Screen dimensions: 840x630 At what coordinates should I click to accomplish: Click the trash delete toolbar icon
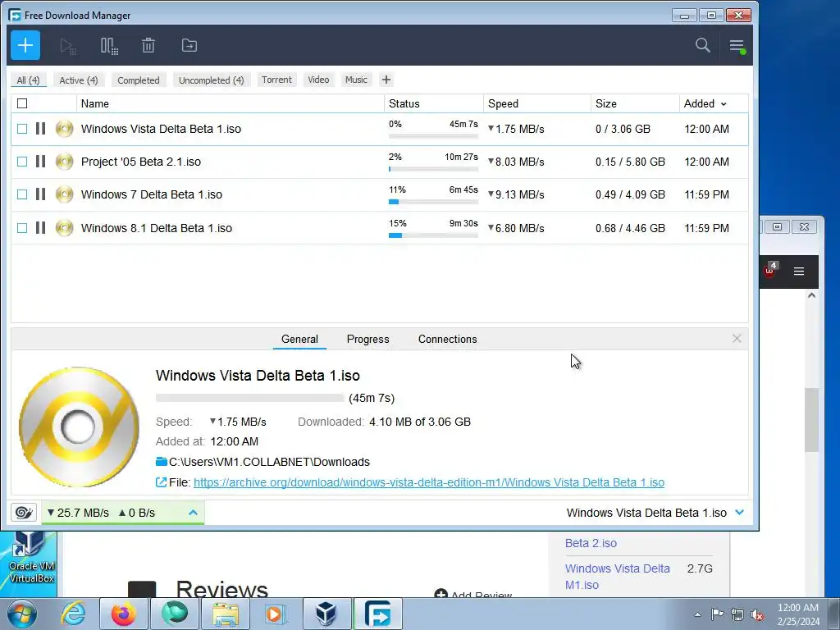point(148,46)
